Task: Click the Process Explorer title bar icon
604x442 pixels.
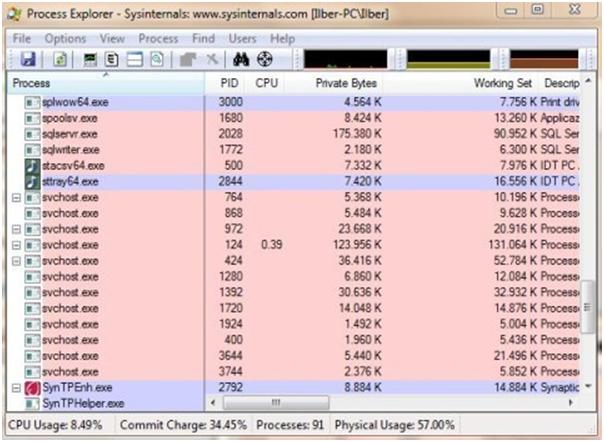Action: [15, 14]
